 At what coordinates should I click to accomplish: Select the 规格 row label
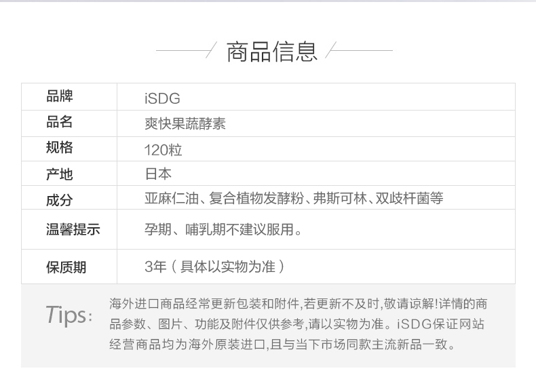point(59,148)
